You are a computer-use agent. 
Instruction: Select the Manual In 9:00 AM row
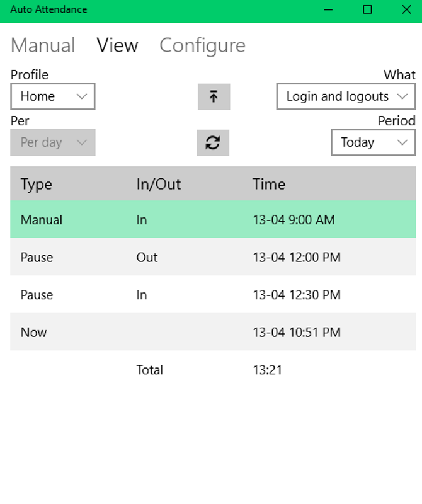point(213,220)
